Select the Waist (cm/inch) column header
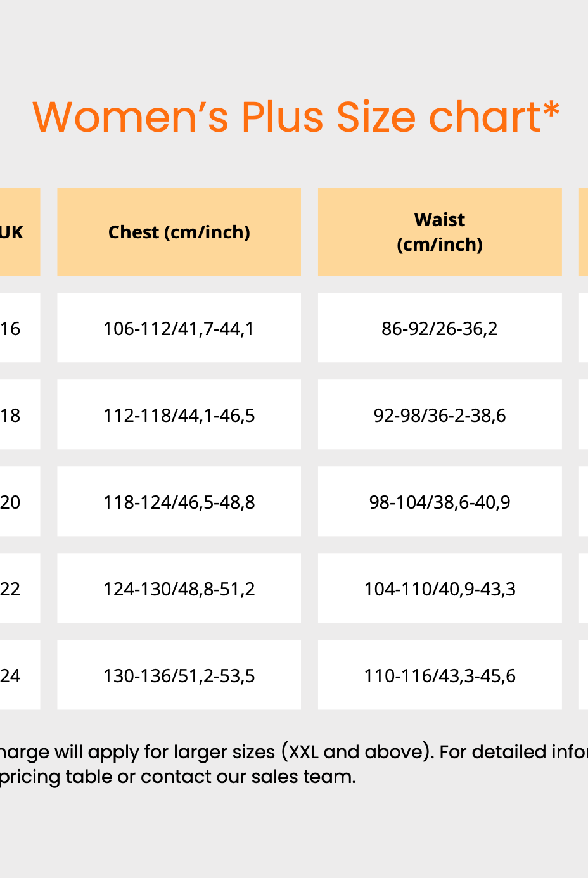Screen dimensions: 588x878 (x=440, y=232)
